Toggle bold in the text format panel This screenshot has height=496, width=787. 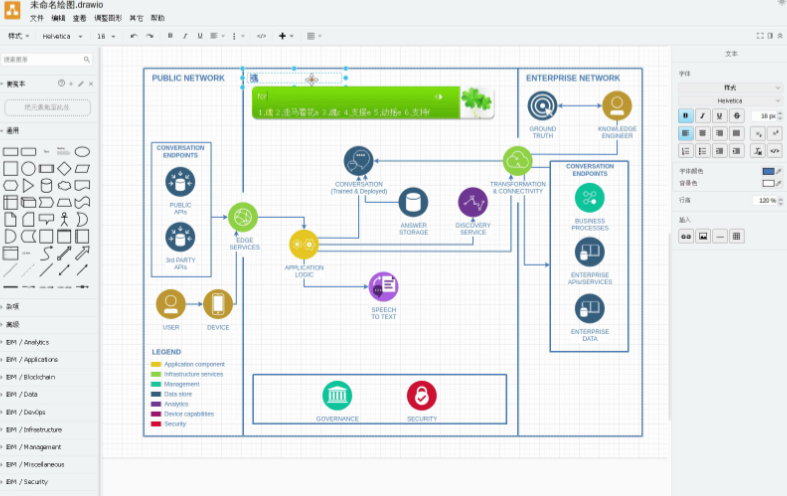click(686, 115)
